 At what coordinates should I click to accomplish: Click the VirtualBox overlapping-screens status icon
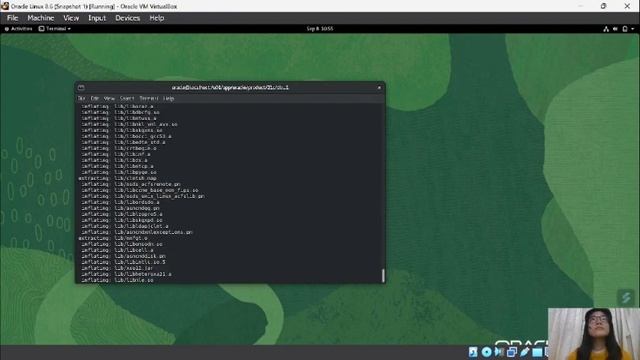point(511,352)
